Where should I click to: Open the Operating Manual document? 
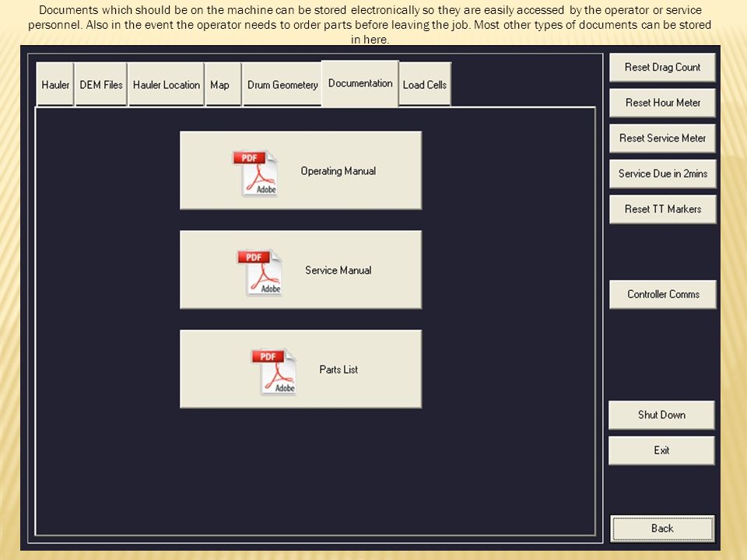(x=300, y=170)
